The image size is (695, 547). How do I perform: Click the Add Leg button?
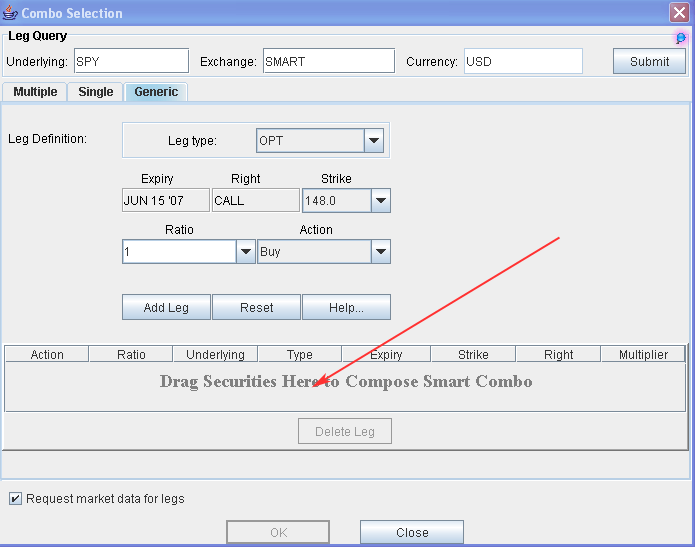tap(166, 307)
